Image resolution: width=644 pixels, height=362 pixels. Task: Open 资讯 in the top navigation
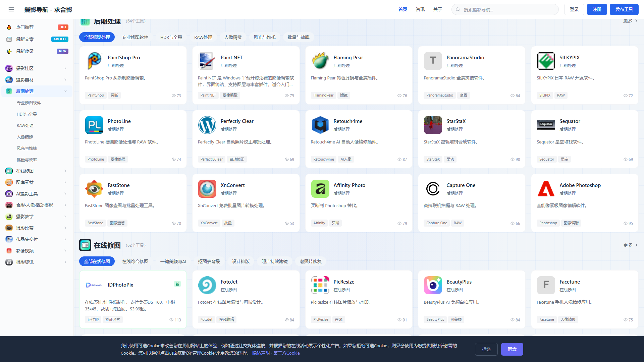click(x=420, y=9)
